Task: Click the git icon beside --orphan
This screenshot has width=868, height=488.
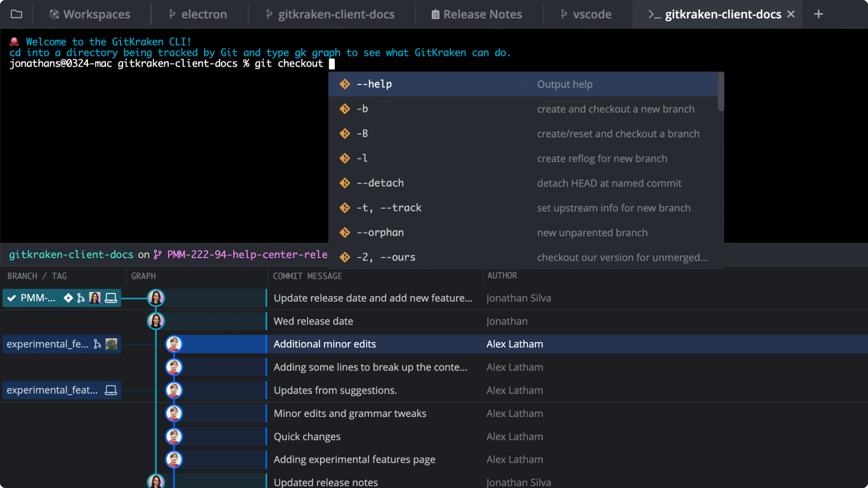Action: point(344,233)
